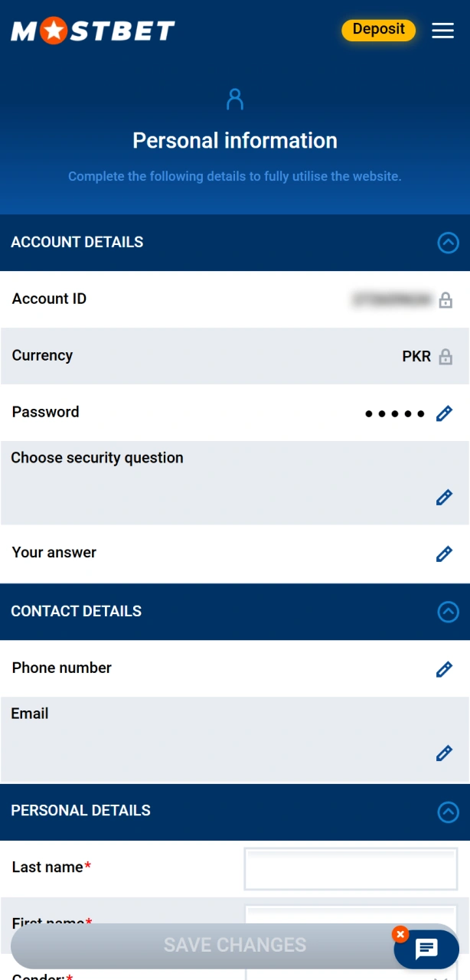Click the user profile icon above Personal information

[234, 98]
